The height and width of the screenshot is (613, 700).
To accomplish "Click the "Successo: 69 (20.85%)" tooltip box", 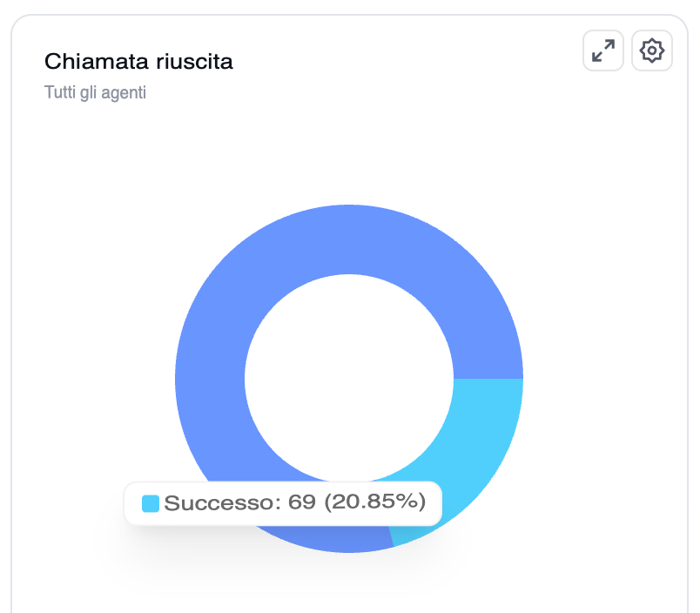I will click(x=283, y=503).
